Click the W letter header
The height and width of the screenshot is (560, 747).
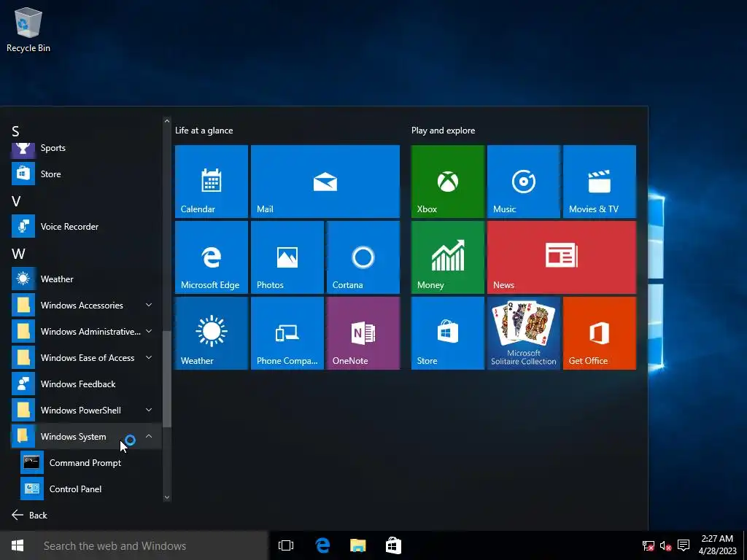click(18, 254)
